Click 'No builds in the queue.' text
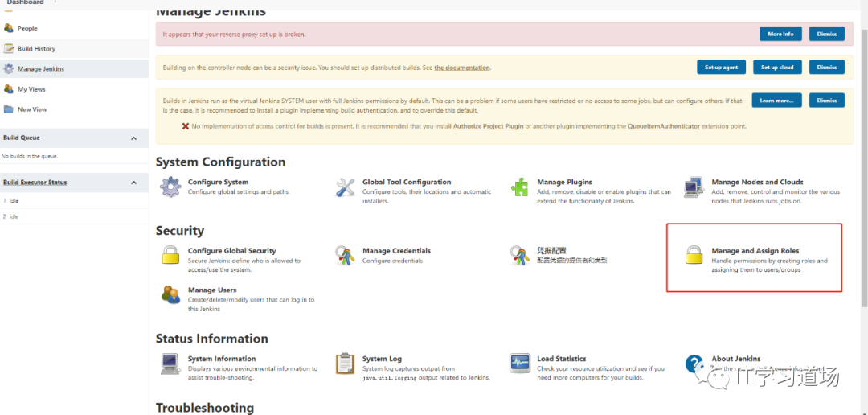Viewport: 868px width, 415px height. coord(30,156)
